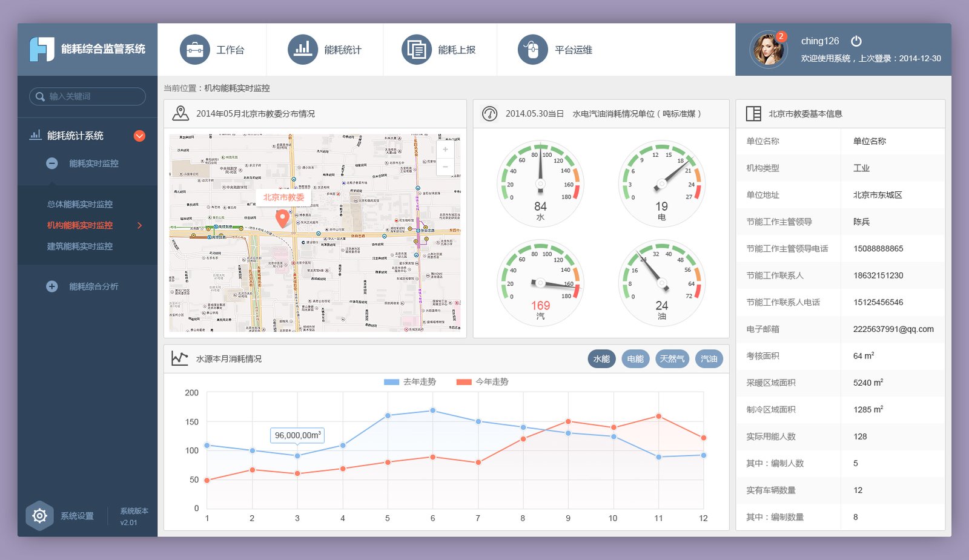Open 系统设置 gear icon

40,516
